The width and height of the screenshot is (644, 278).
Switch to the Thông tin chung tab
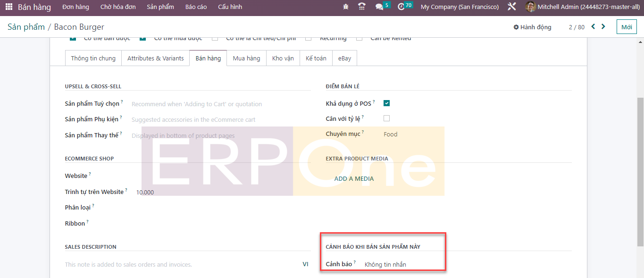93,59
